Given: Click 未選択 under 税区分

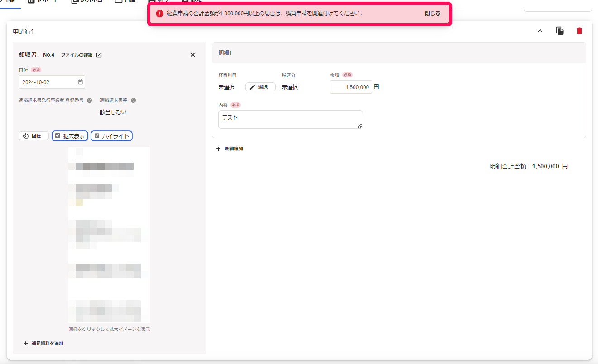Looking at the screenshot, I should pos(290,87).
